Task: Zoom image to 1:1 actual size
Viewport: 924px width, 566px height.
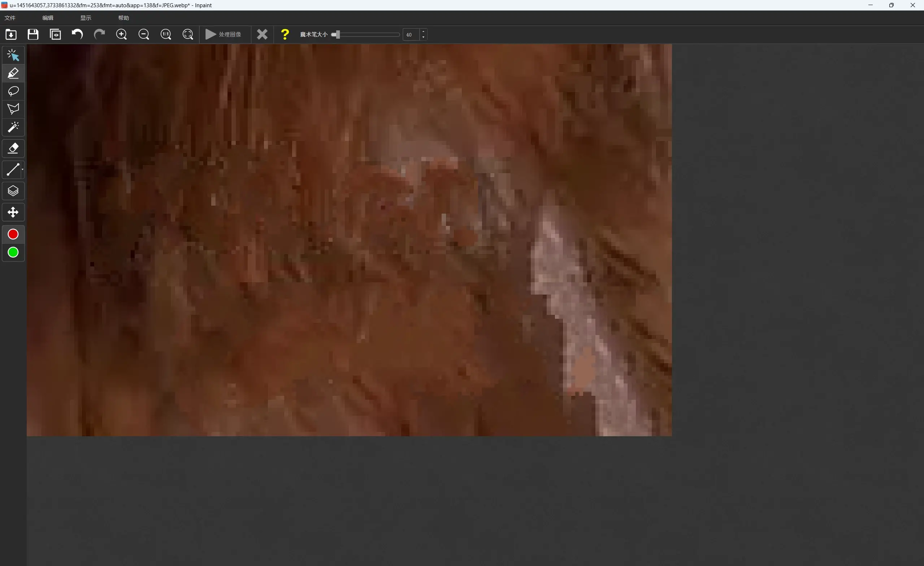Action: click(x=166, y=34)
